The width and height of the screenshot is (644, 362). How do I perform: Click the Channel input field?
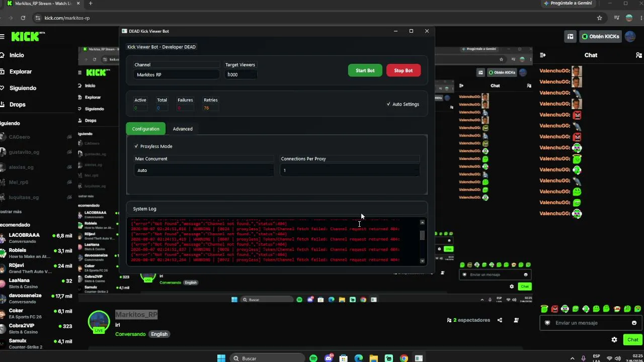coord(177,74)
